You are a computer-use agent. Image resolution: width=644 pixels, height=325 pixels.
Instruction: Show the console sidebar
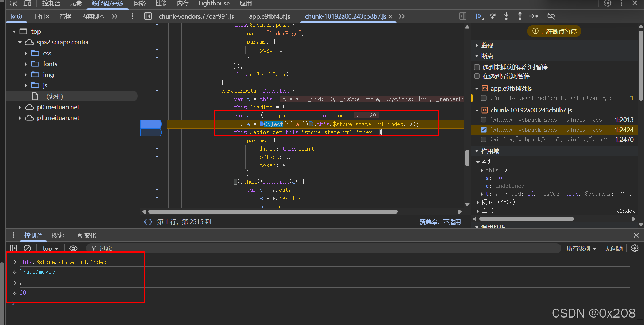point(14,248)
